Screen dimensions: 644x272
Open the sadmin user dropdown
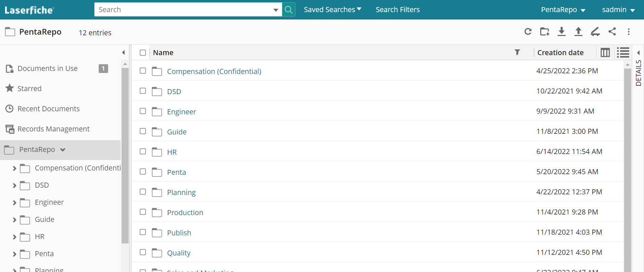pos(618,10)
